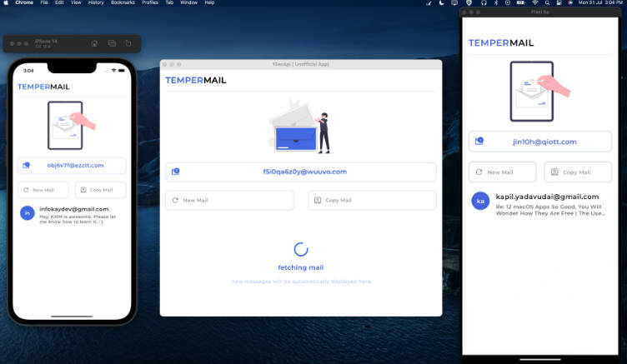
Task: Click the Wi-Fi icon in the menu bar
Action: (x=534, y=2)
